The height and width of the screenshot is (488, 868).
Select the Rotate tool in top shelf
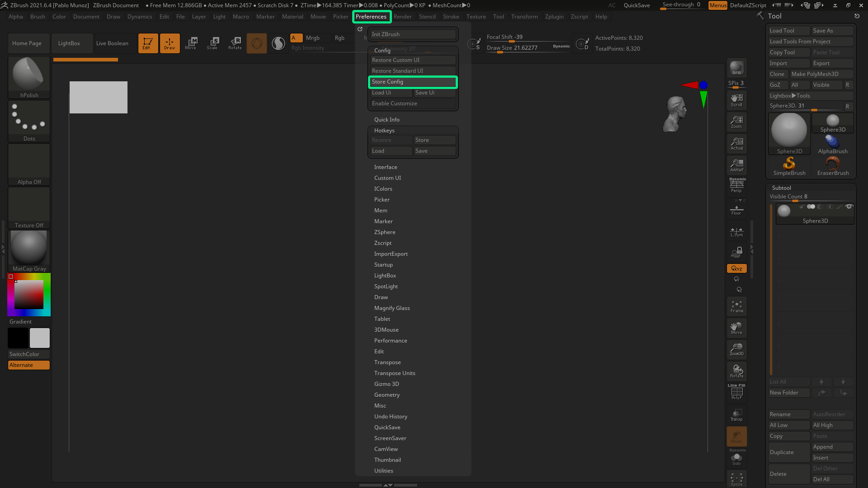pos(235,43)
